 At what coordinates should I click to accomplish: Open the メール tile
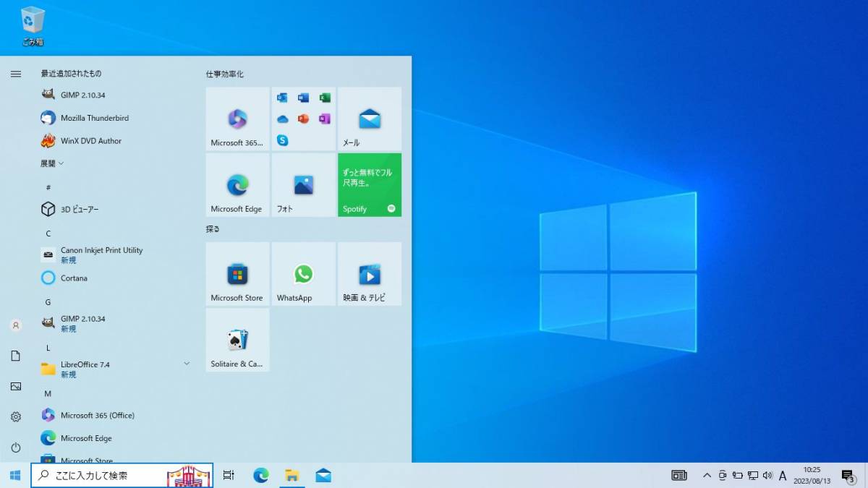[x=370, y=119]
